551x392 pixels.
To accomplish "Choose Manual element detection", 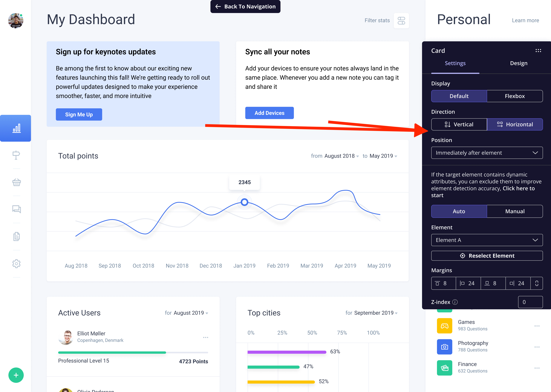I will coord(515,211).
